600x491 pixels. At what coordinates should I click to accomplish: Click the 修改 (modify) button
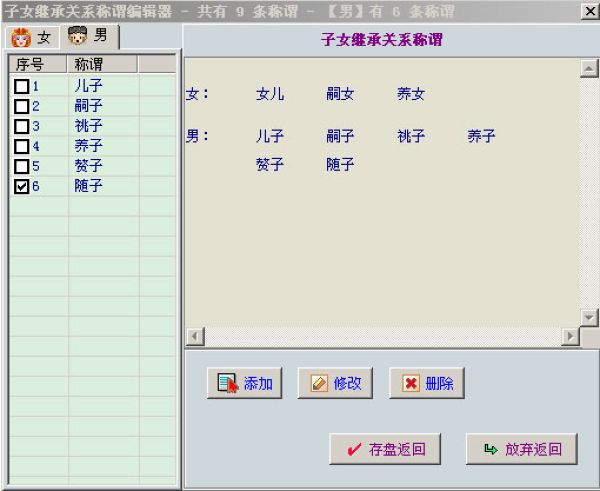[x=335, y=383]
